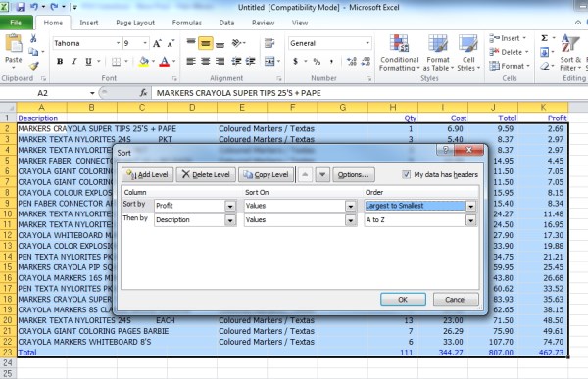Click Merge and Center icon
The image size is (588, 379).
(x=269, y=61)
